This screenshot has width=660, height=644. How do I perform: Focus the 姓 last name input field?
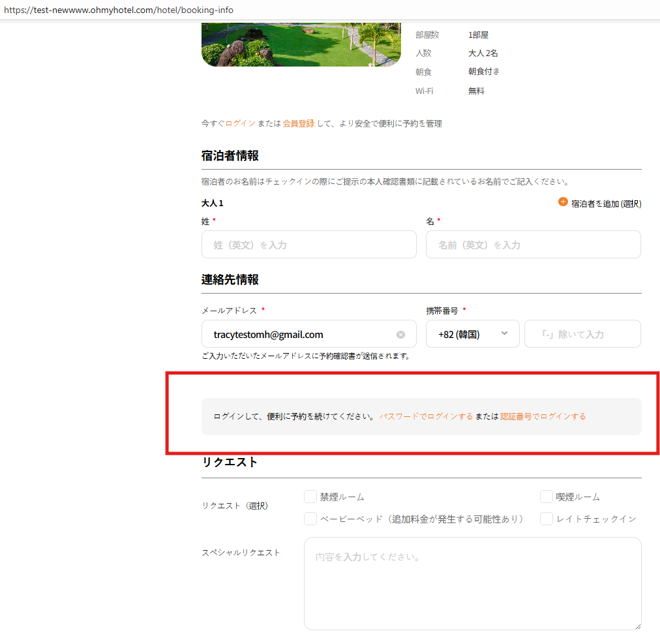308,245
